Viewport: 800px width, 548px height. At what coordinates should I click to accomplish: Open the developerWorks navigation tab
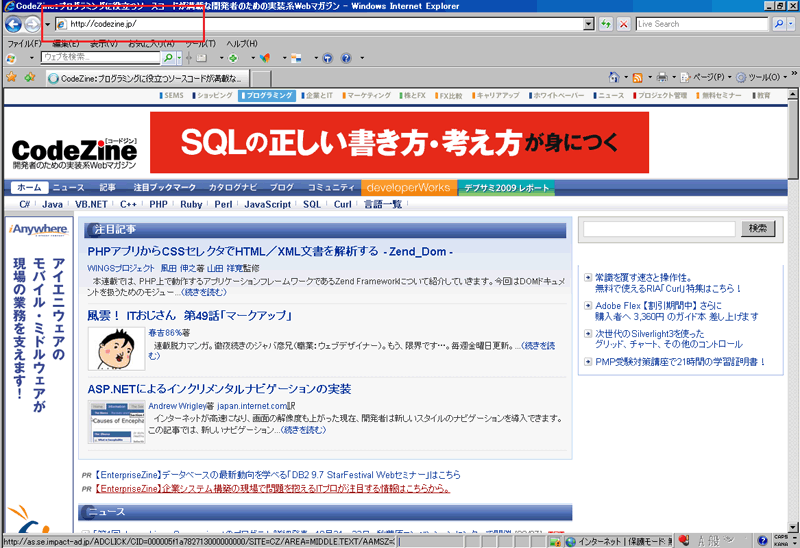(409, 188)
